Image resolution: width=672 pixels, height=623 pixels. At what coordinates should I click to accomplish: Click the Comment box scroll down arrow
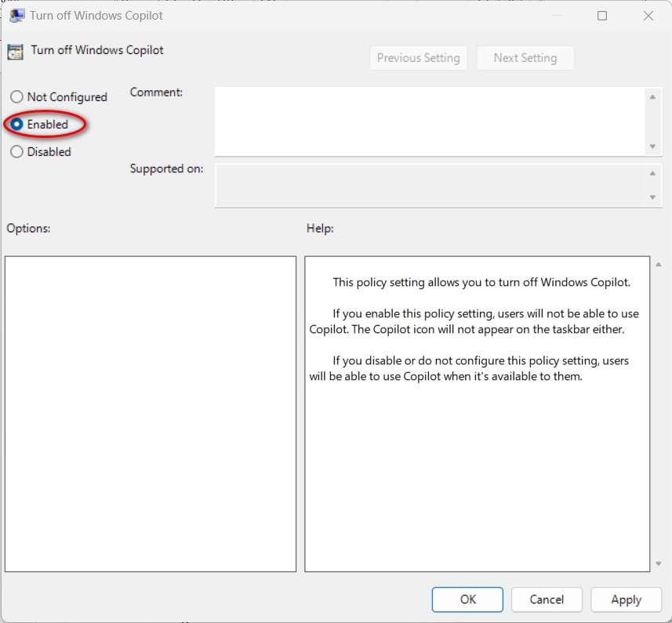pyautogui.click(x=652, y=147)
